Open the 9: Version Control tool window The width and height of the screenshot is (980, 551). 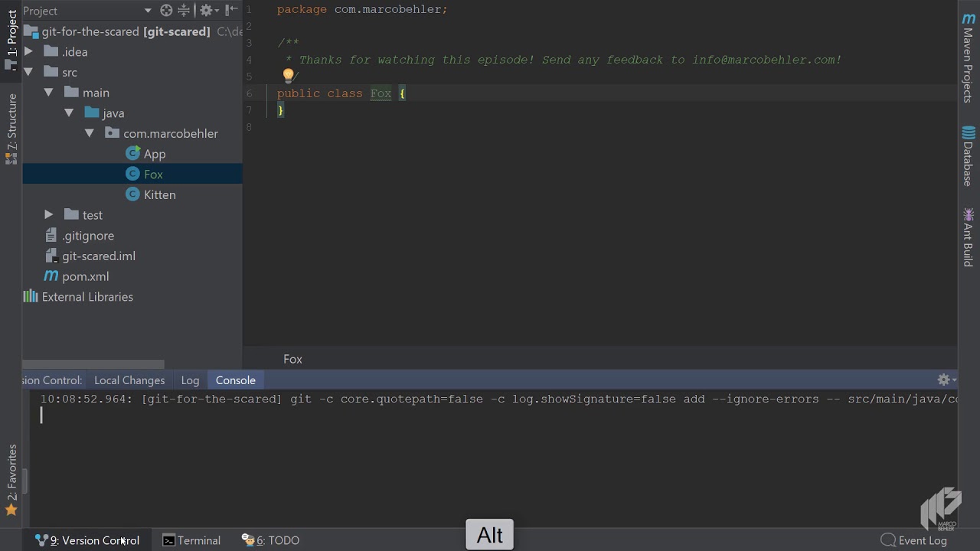[87, 540]
